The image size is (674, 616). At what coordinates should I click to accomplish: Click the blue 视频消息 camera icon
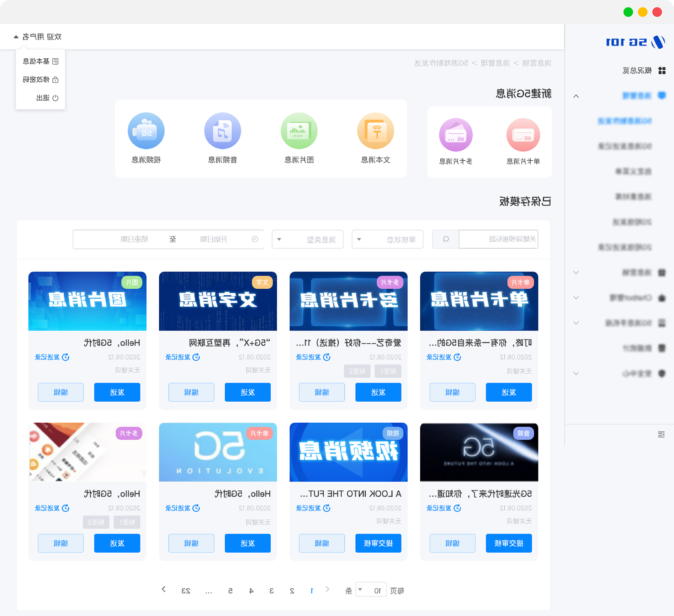tap(146, 131)
